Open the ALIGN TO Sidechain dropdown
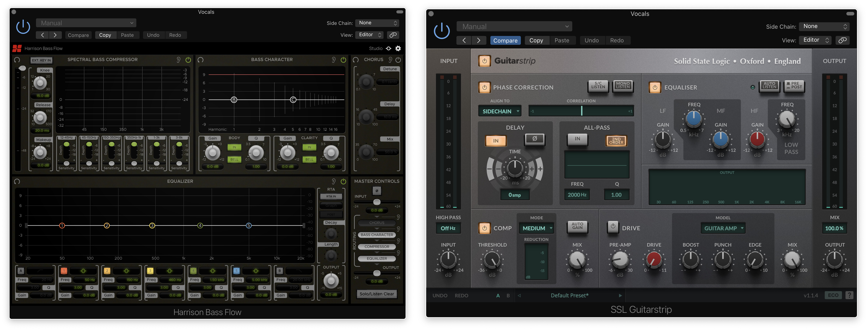The width and height of the screenshot is (868, 330). (499, 111)
